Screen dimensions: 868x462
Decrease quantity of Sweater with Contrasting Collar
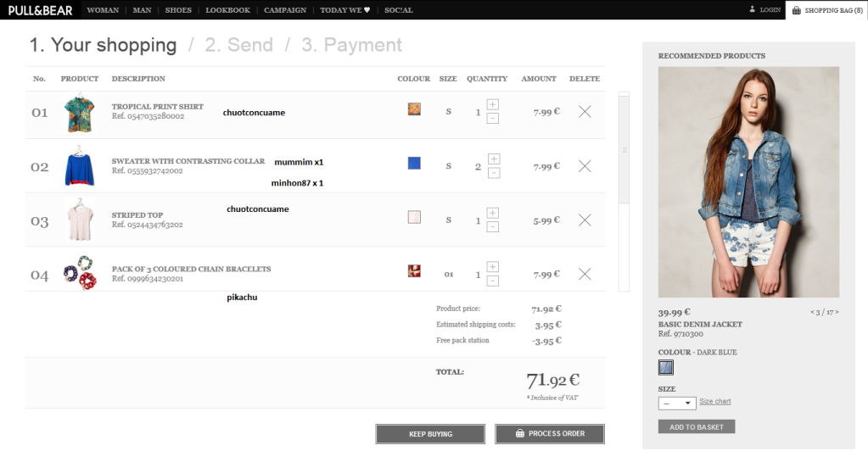493,173
